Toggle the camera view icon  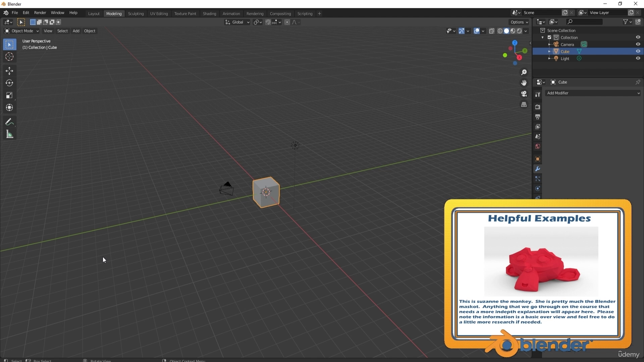[x=524, y=94]
